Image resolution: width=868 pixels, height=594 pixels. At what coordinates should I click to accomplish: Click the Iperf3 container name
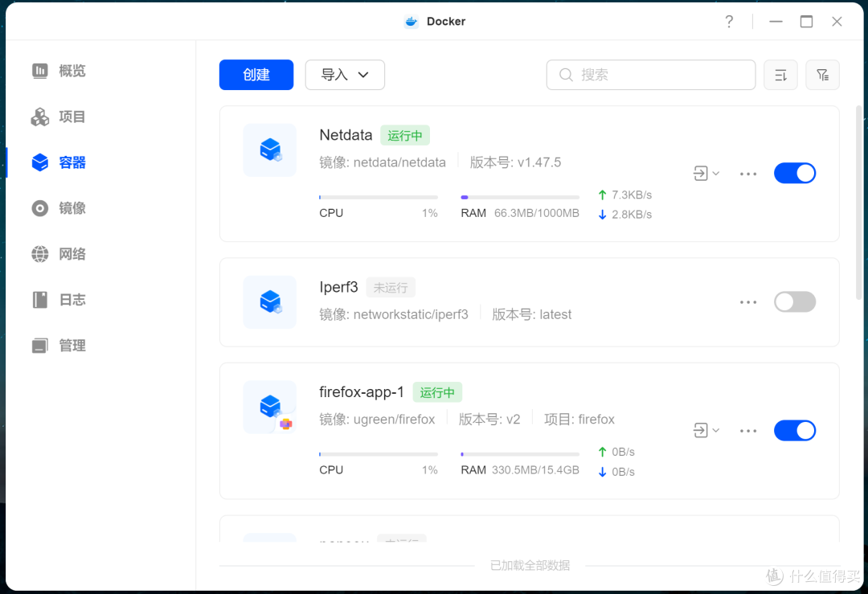click(338, 287)
